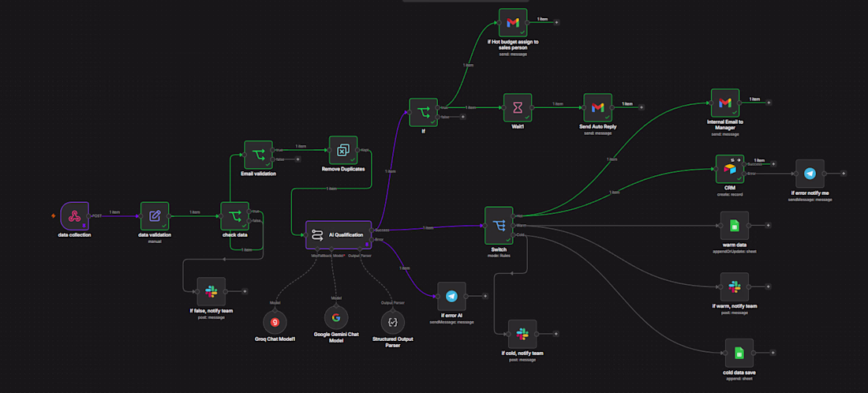This screenshot has height=393, width=868.
Task: Add node after cold data save output
Action: pyautogui.click(x=773, y=353)
